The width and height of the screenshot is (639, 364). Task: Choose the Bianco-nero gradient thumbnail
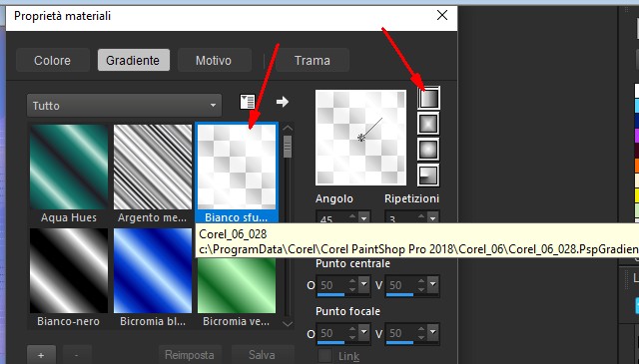[69, 270]
